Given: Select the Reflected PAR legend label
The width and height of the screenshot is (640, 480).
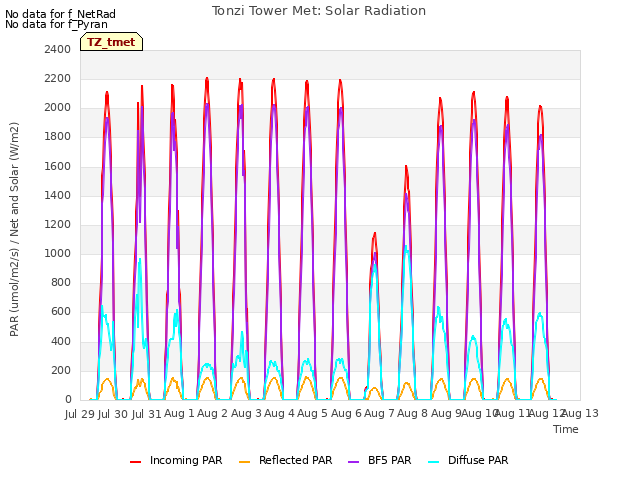Looking at the screenshot, I should point(296,460).
